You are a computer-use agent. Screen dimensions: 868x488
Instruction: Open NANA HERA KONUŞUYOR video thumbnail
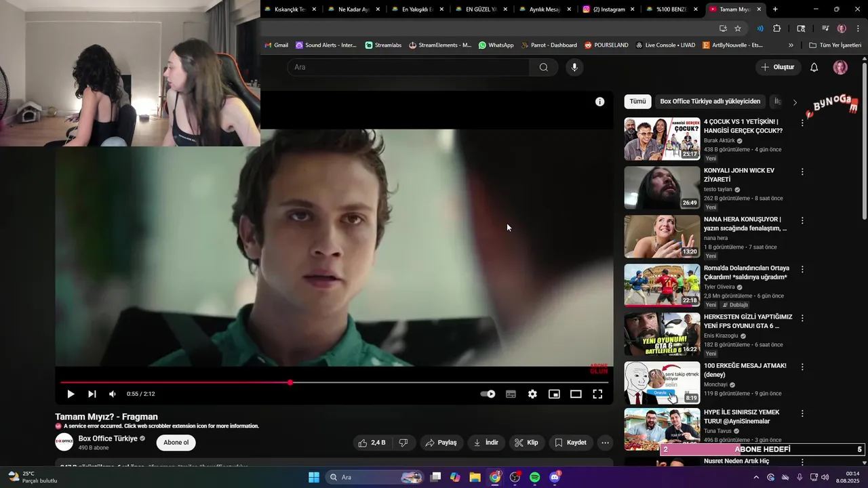click(662, 237)
